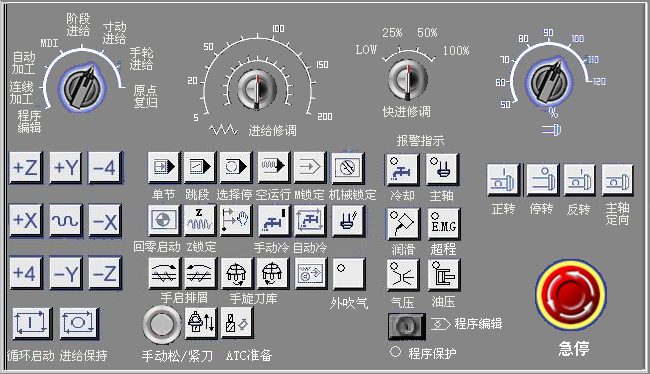Click the 主轴 spindle alarm indicator
Screen dimensions: 650x374
pyautogui.click(x=442, y=169)
